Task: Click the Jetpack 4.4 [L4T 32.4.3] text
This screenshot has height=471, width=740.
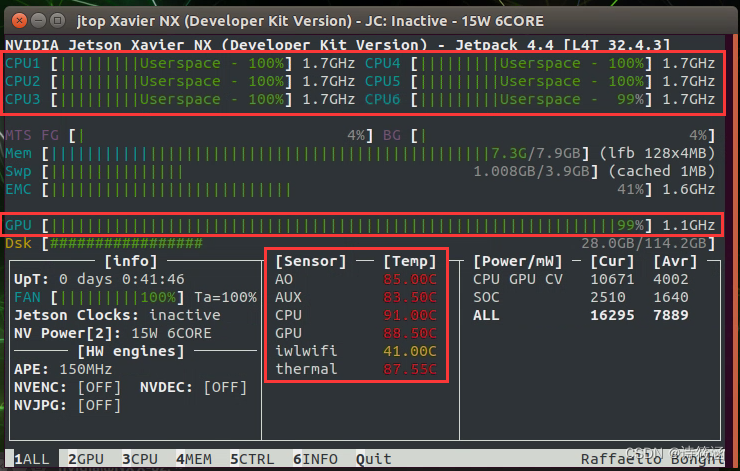Action: (563, 45)
